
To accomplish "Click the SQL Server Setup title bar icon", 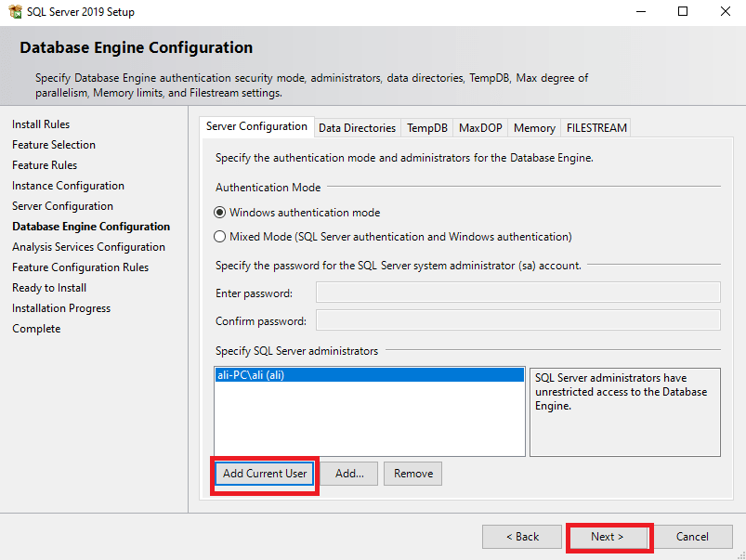I will [15, 11].
